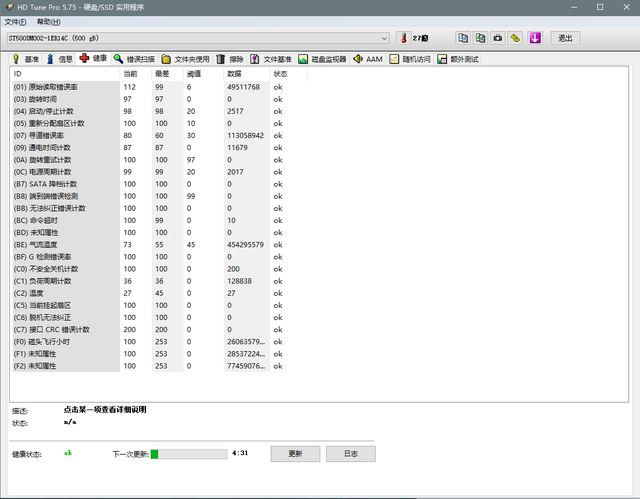
Task: Click the purple down-arrow minimize-to-tray icon
Action: click(535, 38)
